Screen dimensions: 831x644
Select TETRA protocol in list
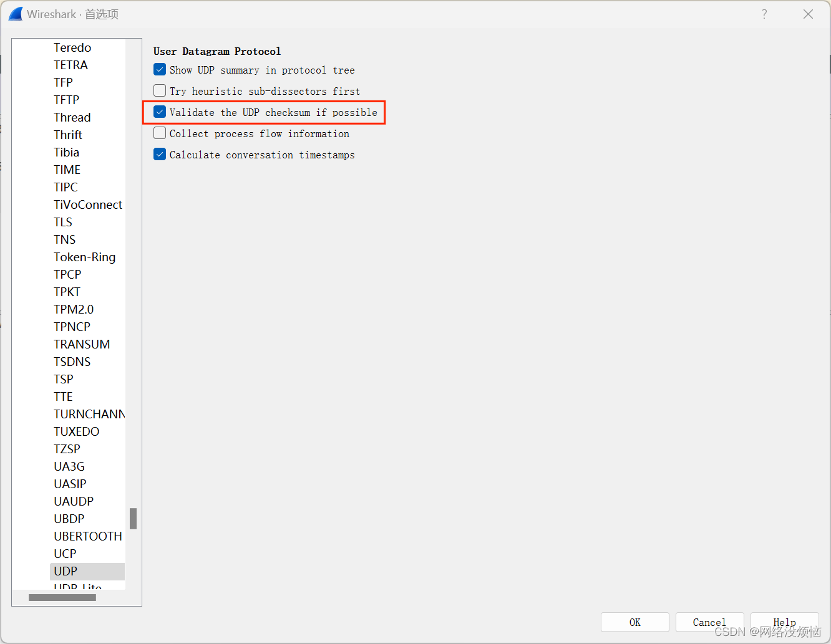pos(70,65)
